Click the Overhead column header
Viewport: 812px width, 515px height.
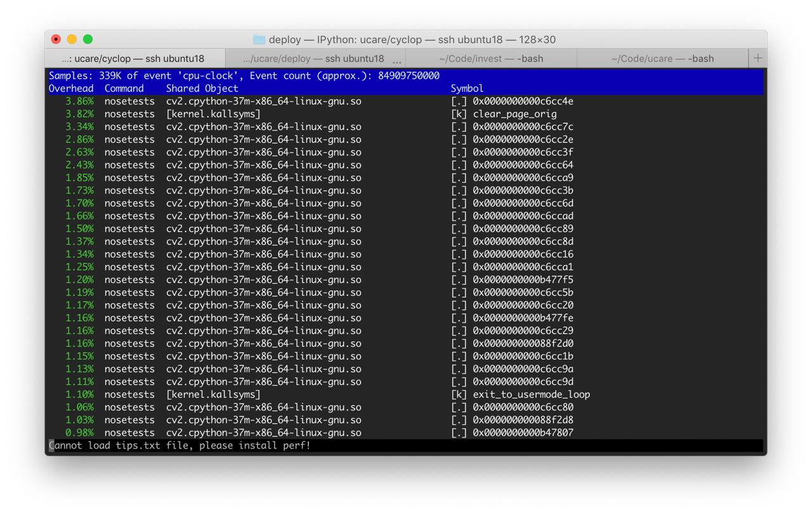tap(71, 88)
